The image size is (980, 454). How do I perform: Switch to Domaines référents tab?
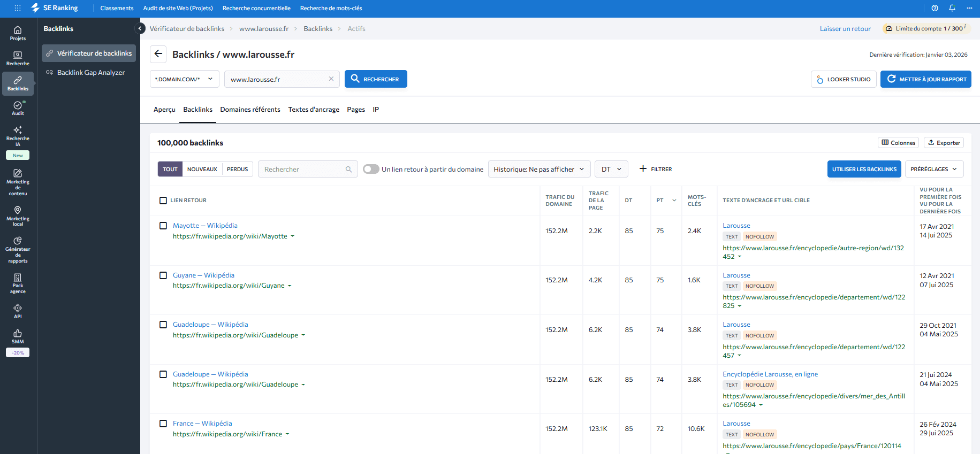coord(250,110)
